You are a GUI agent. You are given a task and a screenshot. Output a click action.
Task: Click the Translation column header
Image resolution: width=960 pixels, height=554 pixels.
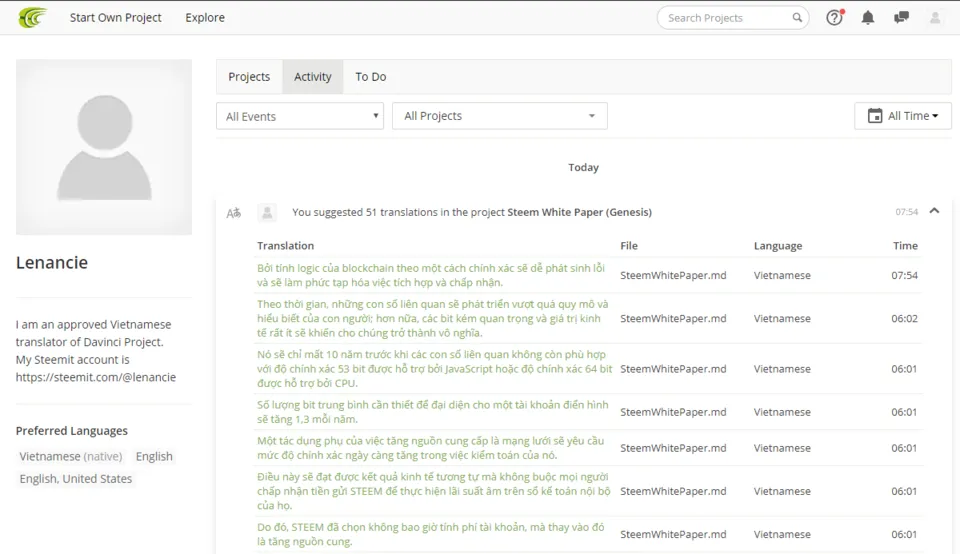(285, 245)
